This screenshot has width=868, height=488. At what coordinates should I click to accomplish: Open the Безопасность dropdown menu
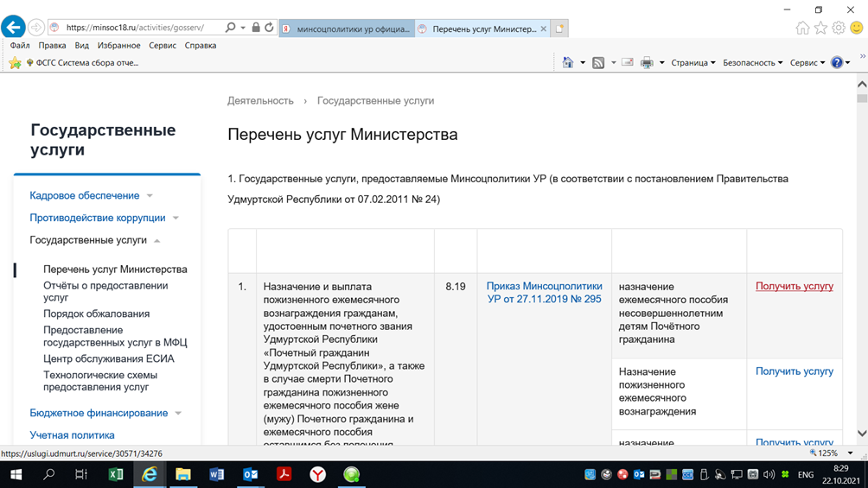[x=752, y=63]
